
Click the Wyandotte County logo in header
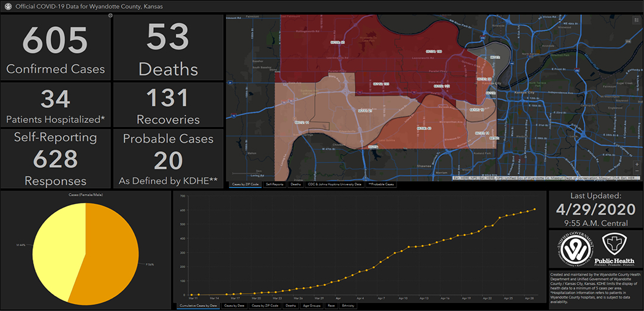point(7,7)
